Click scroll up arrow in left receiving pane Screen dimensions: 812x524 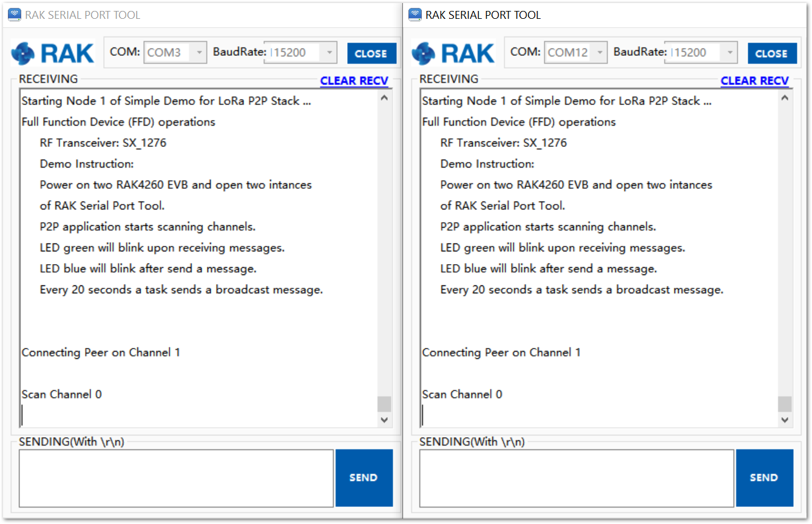(384, 98)
